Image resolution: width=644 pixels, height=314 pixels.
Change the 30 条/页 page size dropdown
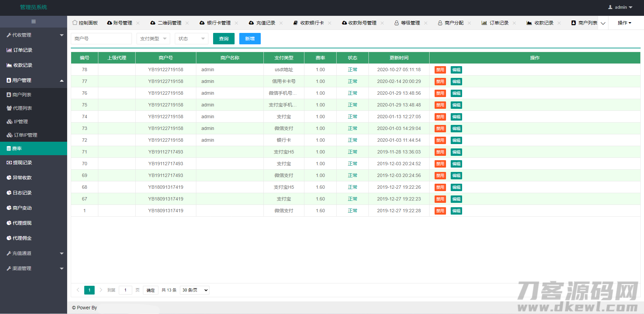pos(195,290)
